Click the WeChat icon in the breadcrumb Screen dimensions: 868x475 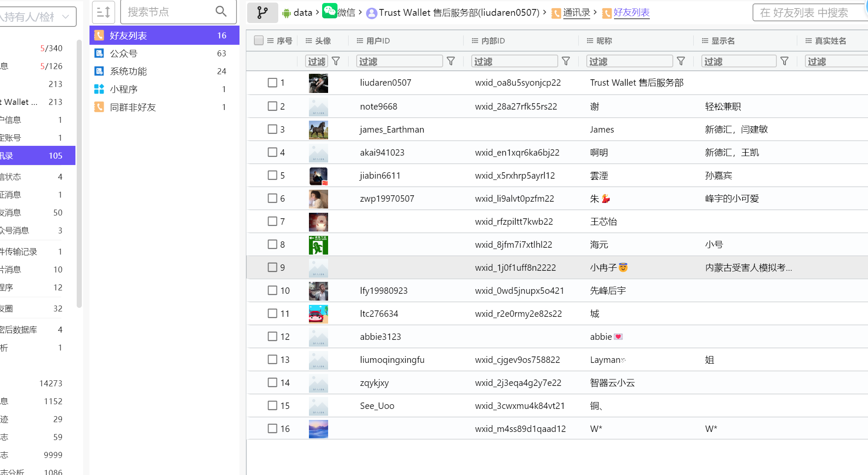pos(330,12)
